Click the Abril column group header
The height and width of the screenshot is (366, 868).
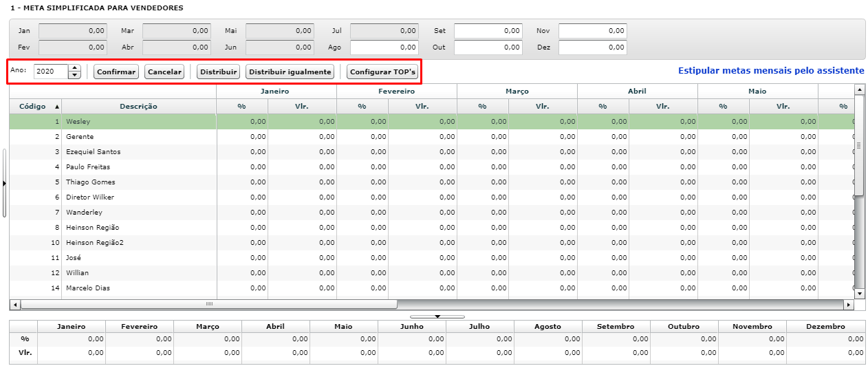(x=638, y=91)
